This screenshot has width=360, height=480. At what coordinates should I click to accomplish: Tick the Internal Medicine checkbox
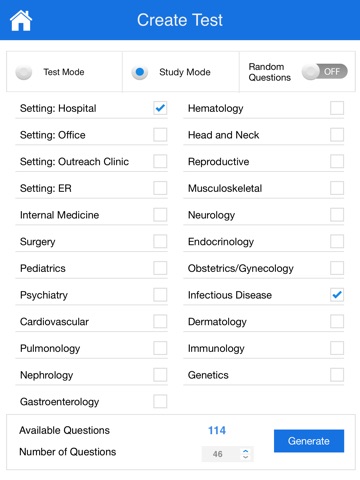tap(160, 215)
